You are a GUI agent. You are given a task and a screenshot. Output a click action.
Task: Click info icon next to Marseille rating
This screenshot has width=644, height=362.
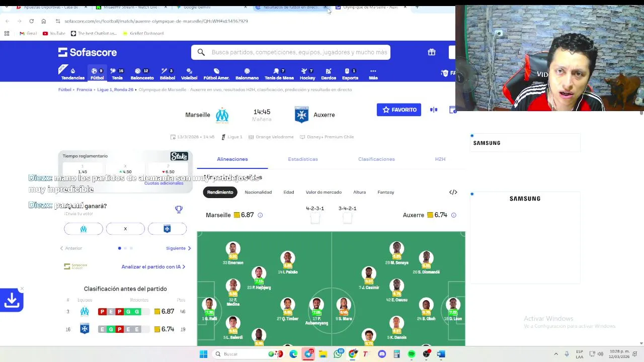pos(260,215)
